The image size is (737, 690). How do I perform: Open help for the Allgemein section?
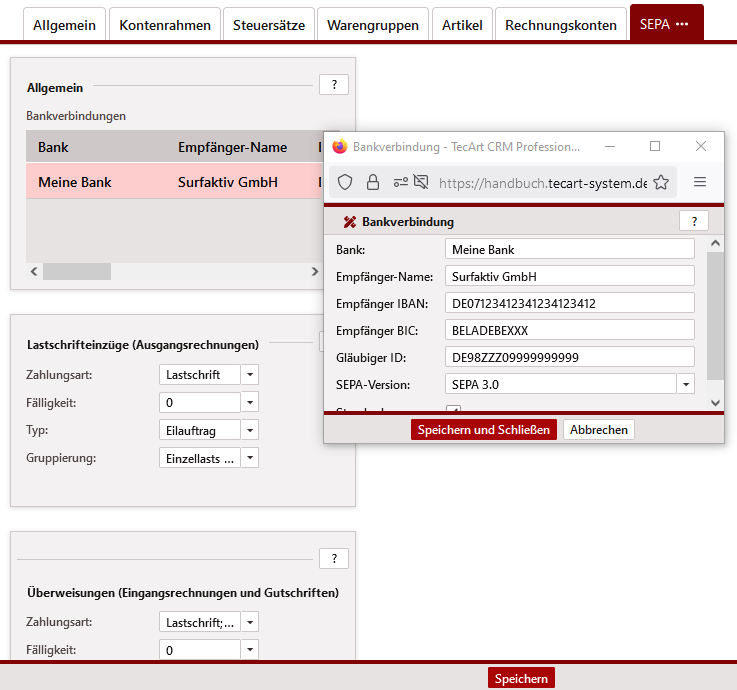pyautogui.click(x=333, y=85)
